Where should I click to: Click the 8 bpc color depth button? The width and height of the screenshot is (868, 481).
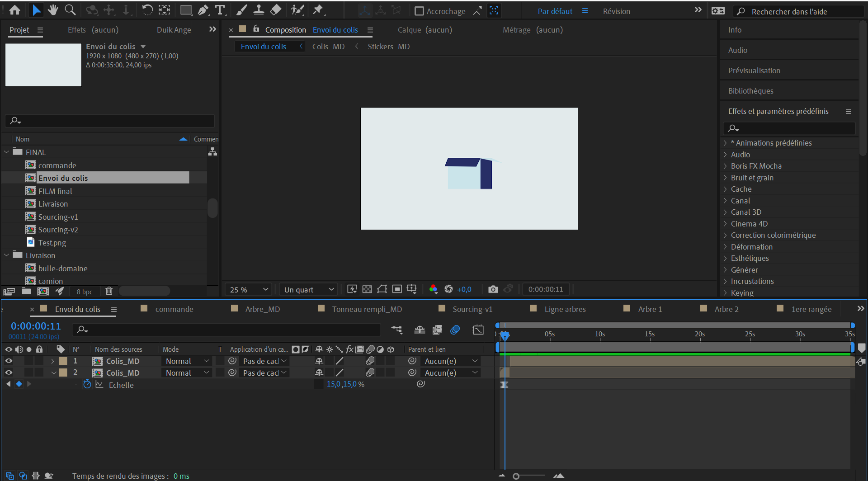[85, 292]
